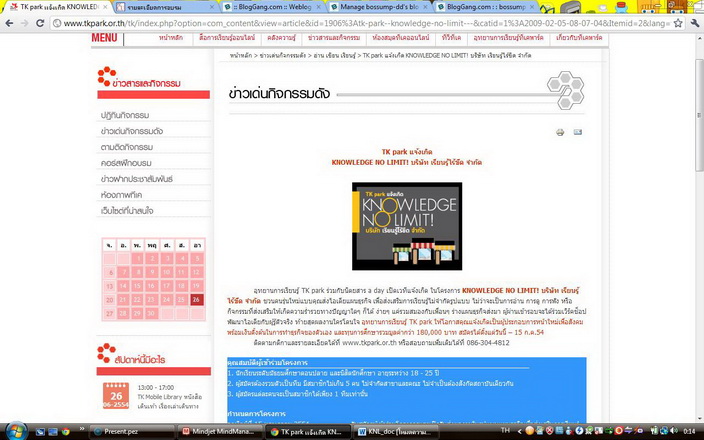Click the address bar URL field
Screen dimensions: 704x440
pyautogui.click(x=350, y=22)
